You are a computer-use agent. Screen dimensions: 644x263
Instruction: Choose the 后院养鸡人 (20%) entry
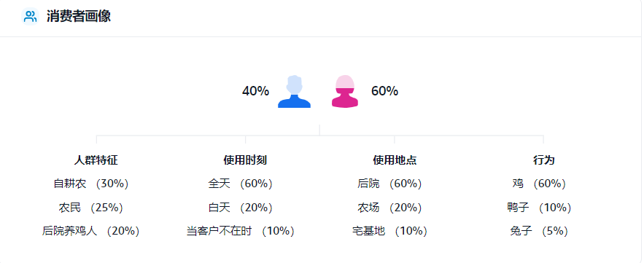pyautogui.click(x=91, y=231)
